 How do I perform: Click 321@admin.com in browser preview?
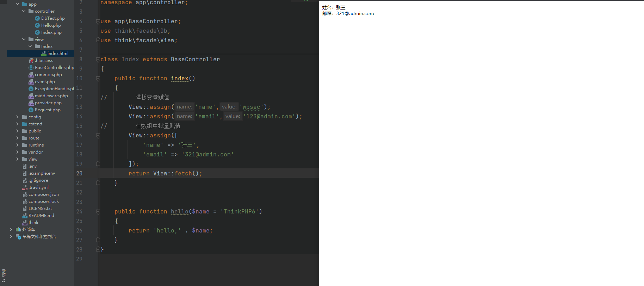coord(355,13)
